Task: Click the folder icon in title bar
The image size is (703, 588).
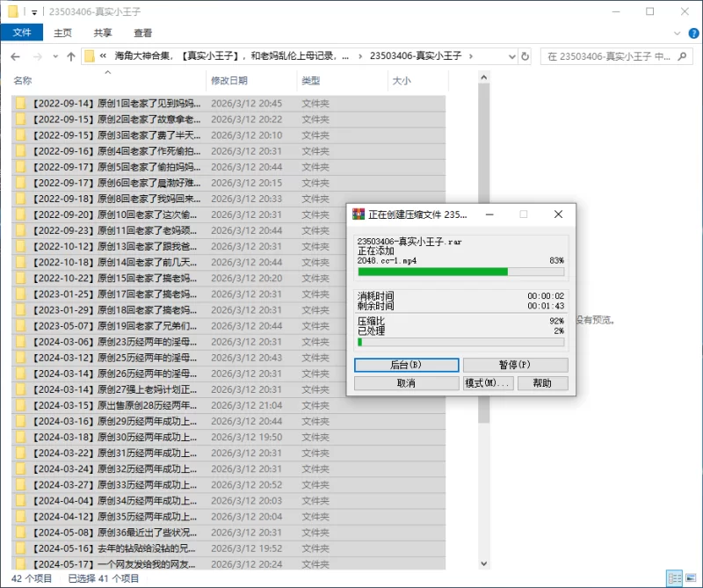Action: coord(13,11)
